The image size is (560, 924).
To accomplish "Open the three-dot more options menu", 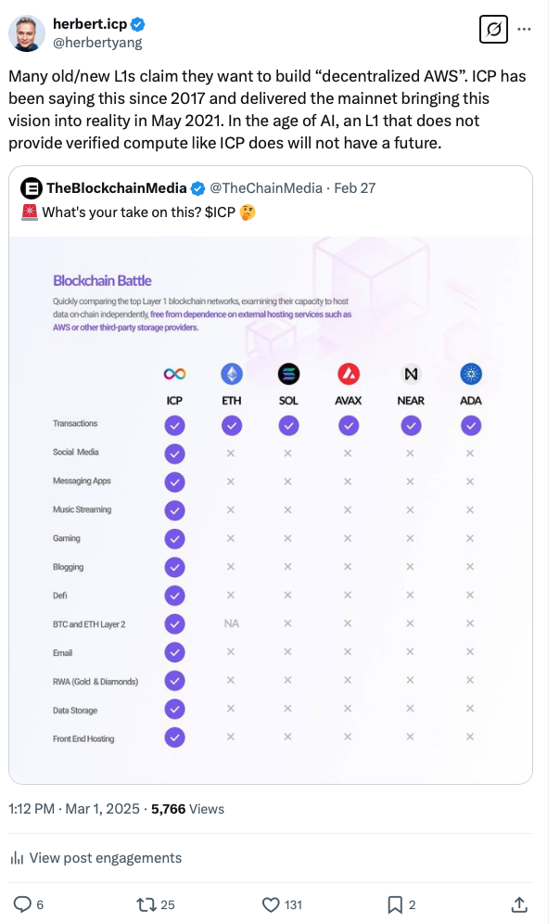I will tap(524, 30).
